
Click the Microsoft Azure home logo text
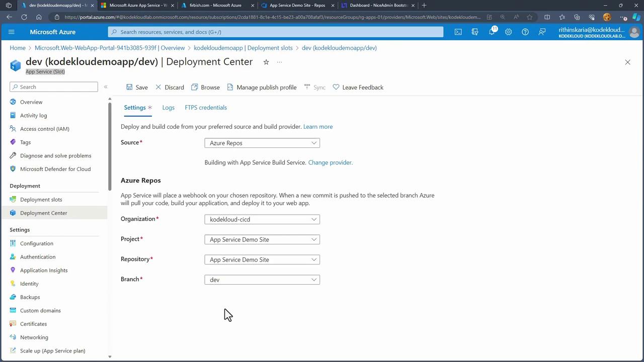tap(53, 32)
